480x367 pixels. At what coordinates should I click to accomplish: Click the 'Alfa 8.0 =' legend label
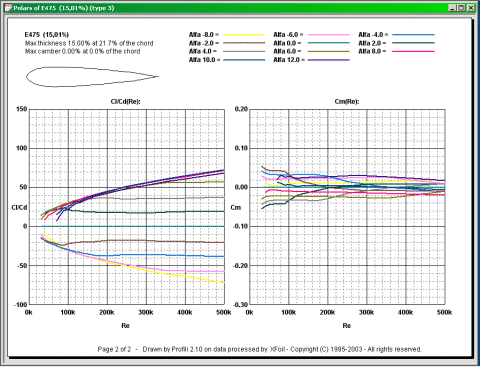[372, 51]
